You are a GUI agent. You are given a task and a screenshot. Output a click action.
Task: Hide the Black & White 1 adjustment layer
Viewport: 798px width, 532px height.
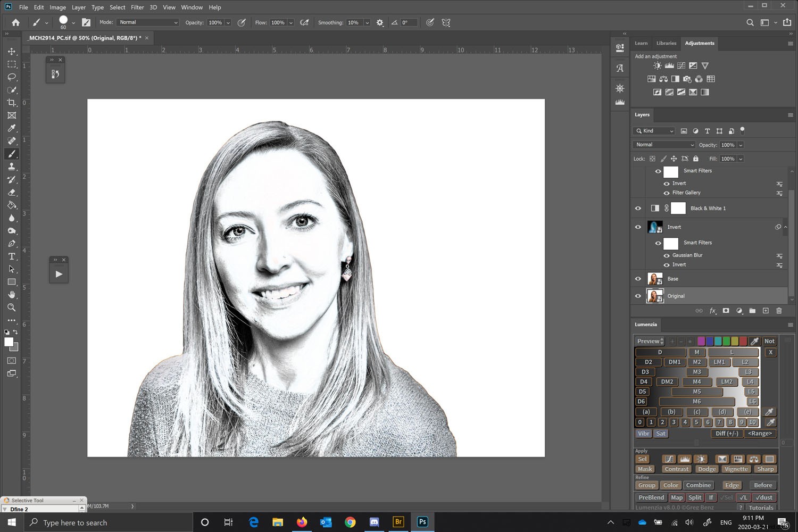tap(637, 208)
